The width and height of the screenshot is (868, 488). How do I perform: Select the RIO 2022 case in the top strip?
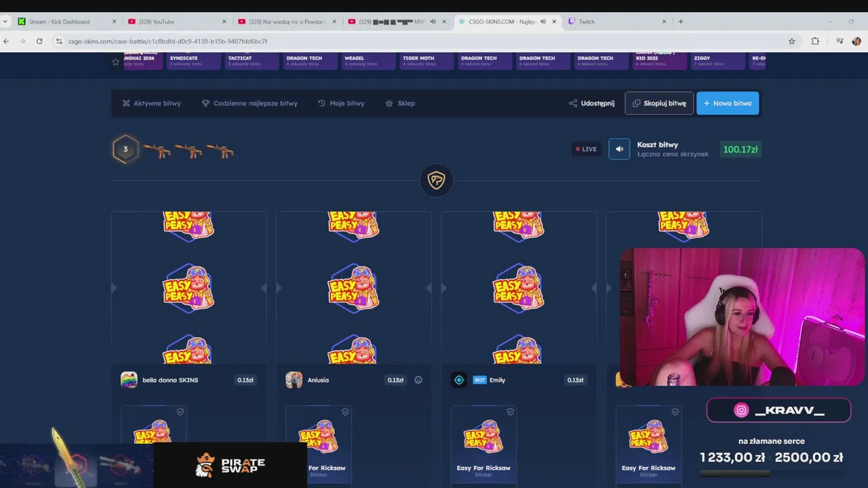(659, 60)
